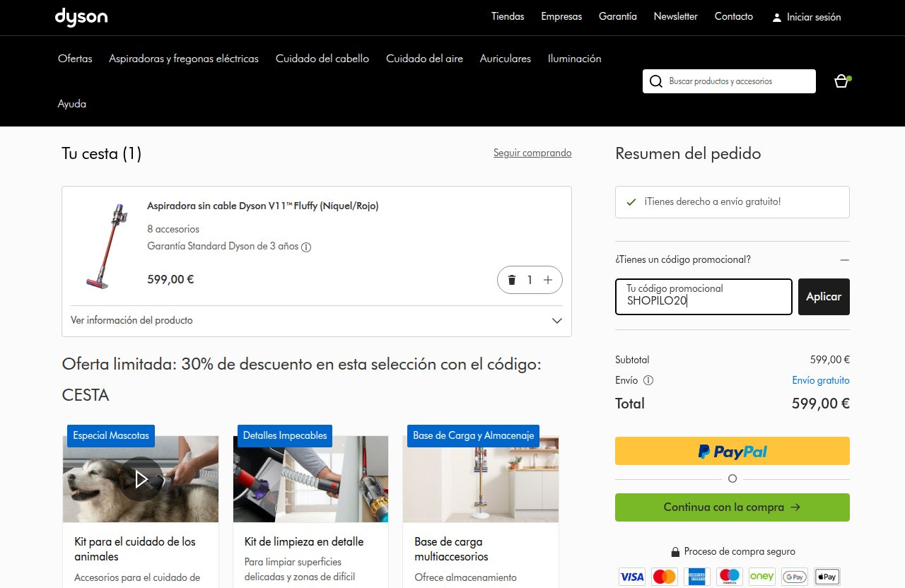Open the Iluminación menu
Image resolution: width=905 pixels, height=588 pixels.
[x=575, y=59]
